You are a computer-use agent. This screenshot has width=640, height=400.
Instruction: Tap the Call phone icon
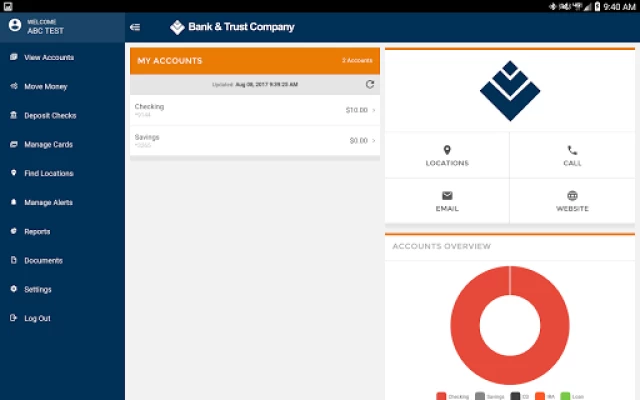point(572,150)
